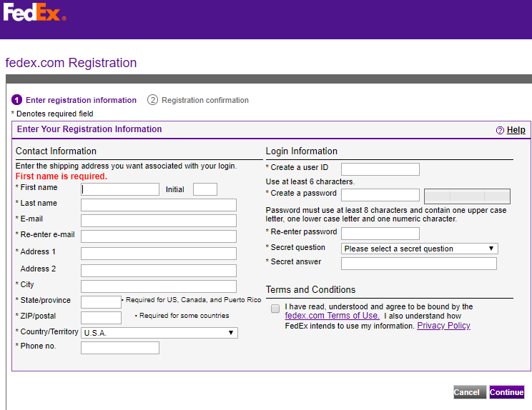
Task: Open the Secret question dropdown
Action: [419, 249]
